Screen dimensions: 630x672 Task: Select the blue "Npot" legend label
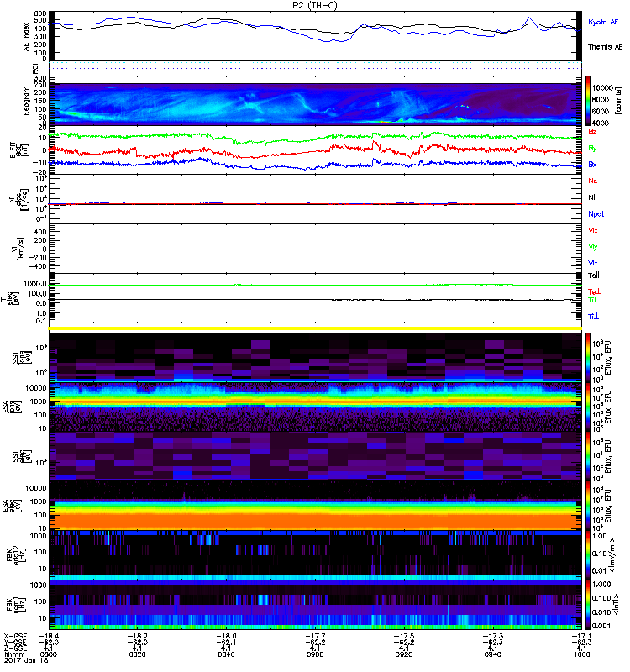[x=596, y=214]
